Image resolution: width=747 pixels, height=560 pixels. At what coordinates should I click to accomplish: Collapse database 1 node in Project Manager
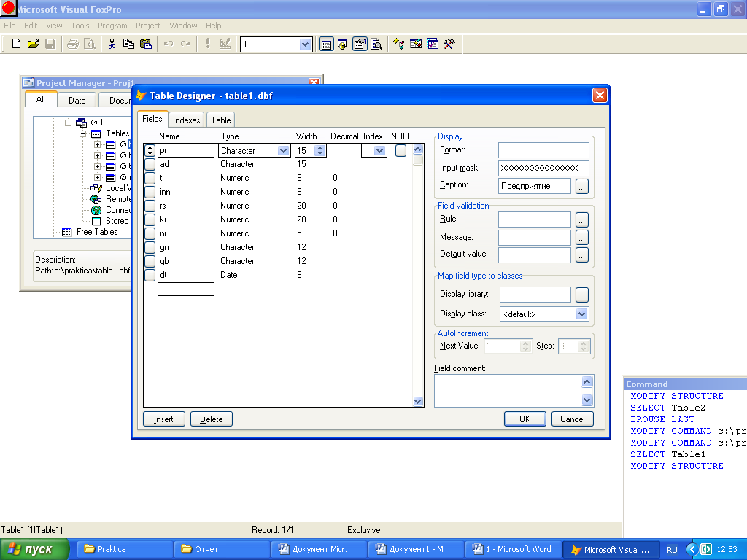[68, 122]
